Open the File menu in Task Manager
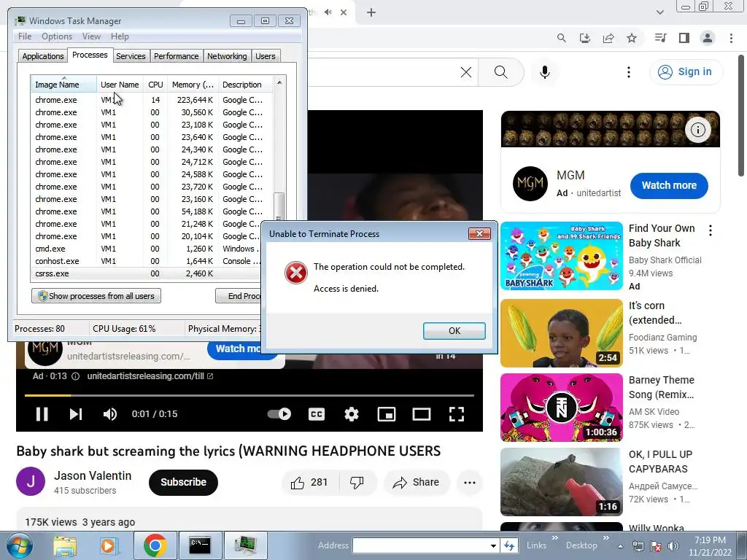Screen dimensions: 747x560 pyautogui.click(x=25, y=36)
